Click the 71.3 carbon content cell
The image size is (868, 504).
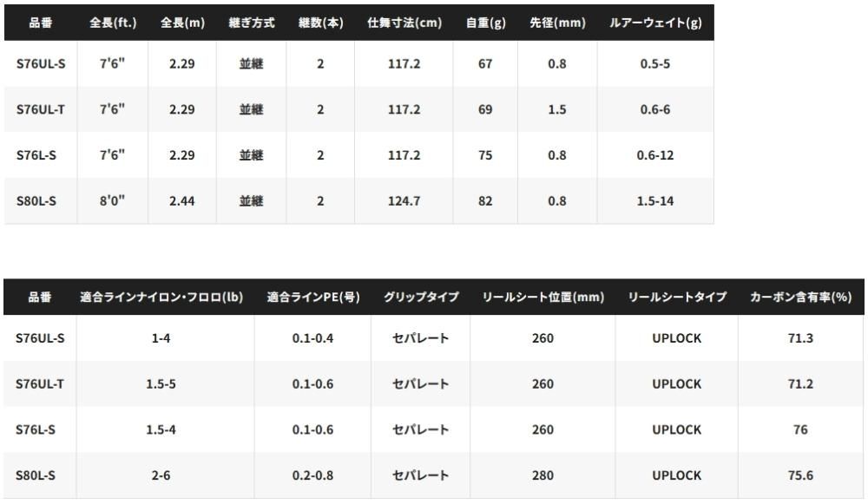click(801, 338)
